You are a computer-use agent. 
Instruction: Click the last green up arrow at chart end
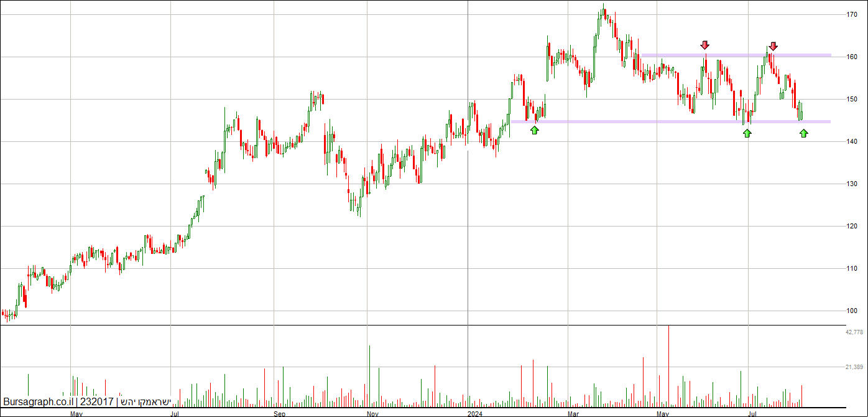pyautogui.click(x=804, y=133)
